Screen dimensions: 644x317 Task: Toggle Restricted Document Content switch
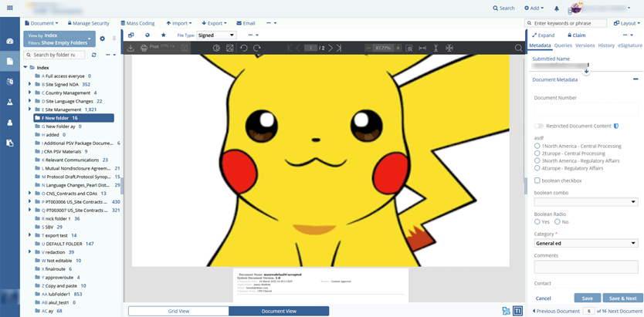[x=538, y=126]
